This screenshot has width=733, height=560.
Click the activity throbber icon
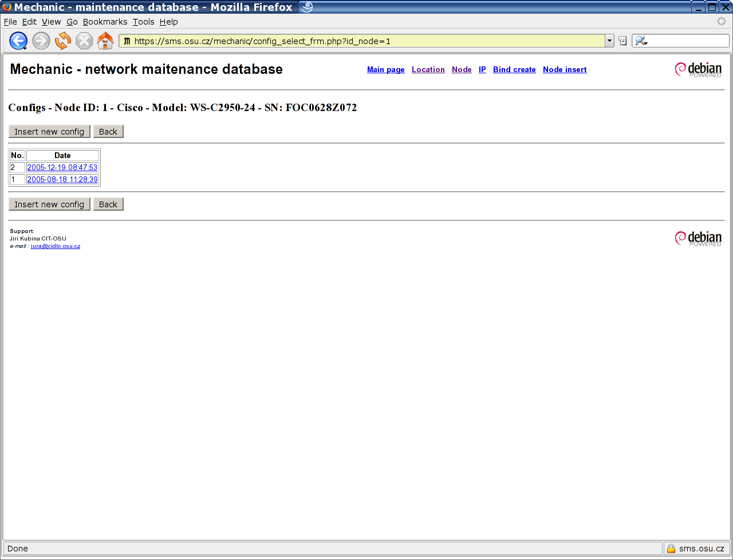(722, 21)
